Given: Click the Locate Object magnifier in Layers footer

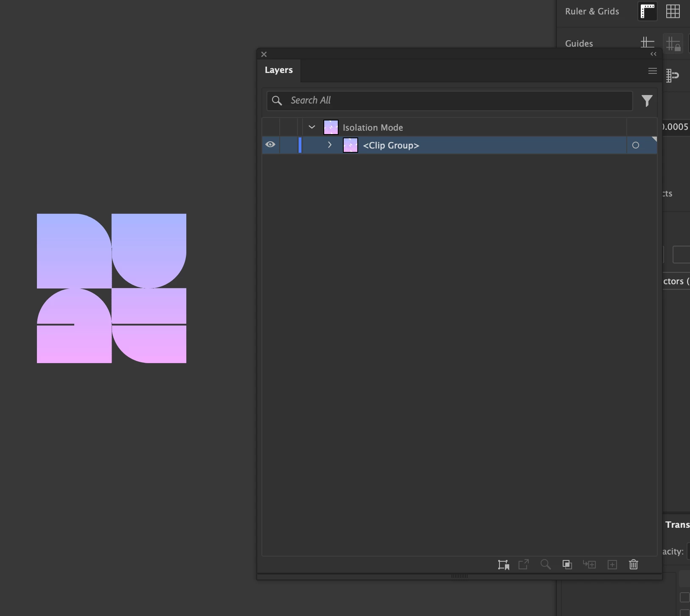Looking at the screenshot, I should (x=545, y=564).
